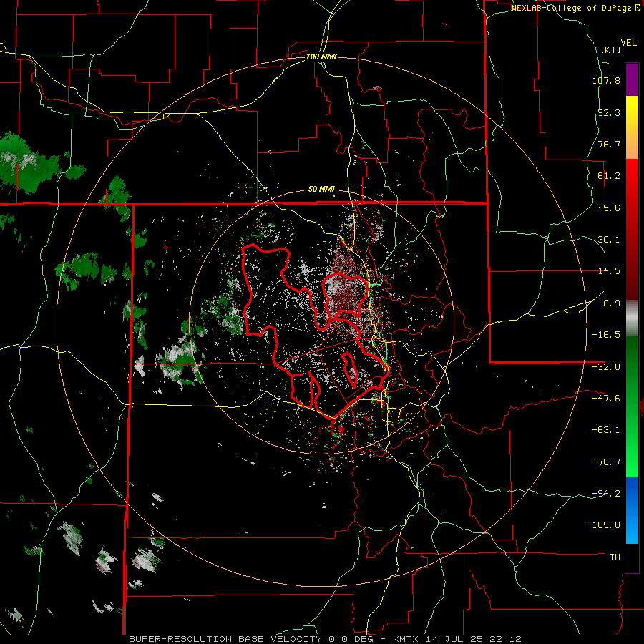644x644 pixels.
Task: Select the -32.0 velocity scale value
Action: (x=606, y=367)
